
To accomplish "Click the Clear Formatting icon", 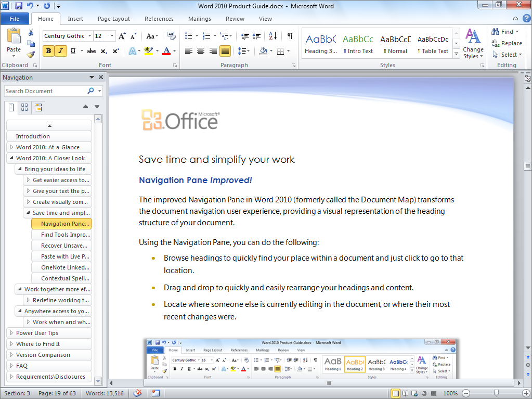I will (171, 35).
